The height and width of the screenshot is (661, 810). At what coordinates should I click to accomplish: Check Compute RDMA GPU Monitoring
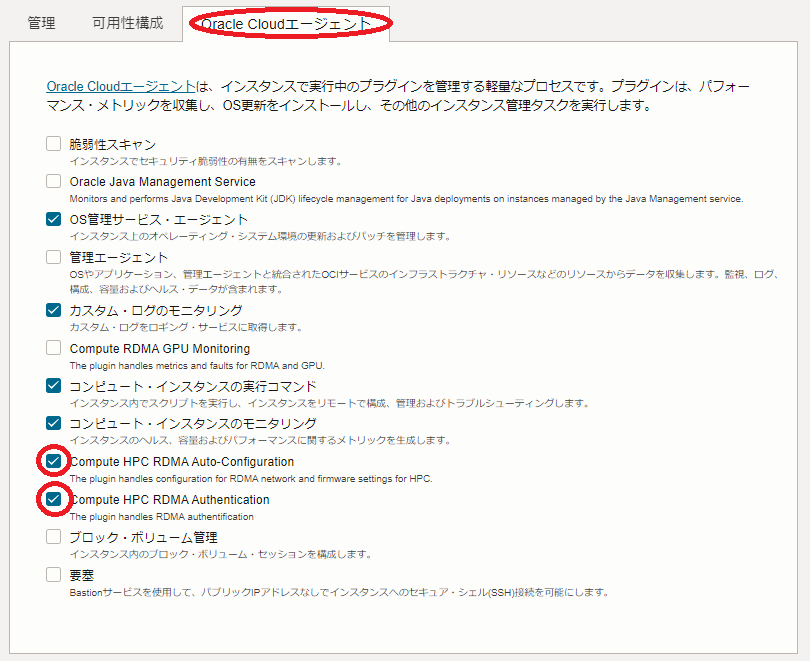click(53, 348)
